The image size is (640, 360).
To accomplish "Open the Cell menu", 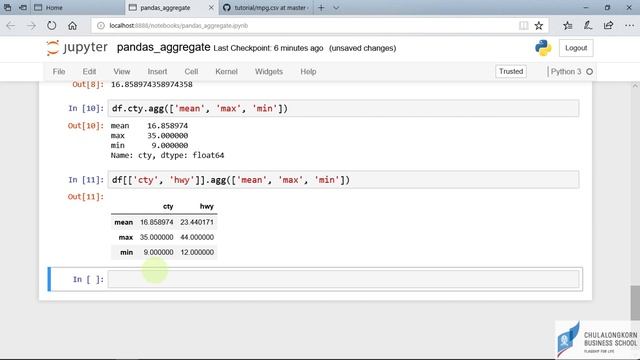I will coord(191,71).
